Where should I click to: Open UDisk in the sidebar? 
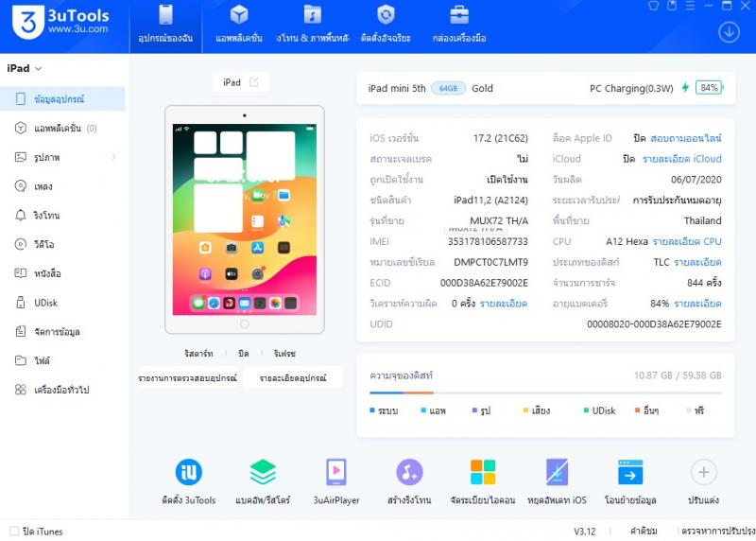point(62,303)
